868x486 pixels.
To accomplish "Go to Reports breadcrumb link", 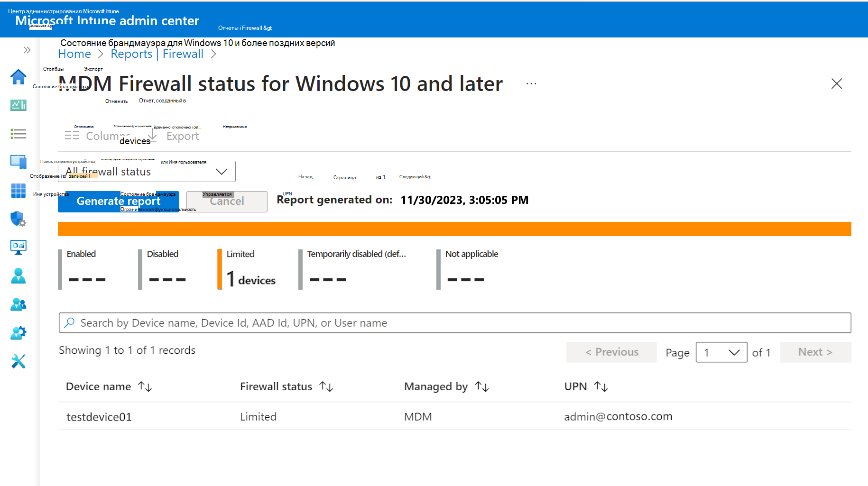I will [131, 54].
